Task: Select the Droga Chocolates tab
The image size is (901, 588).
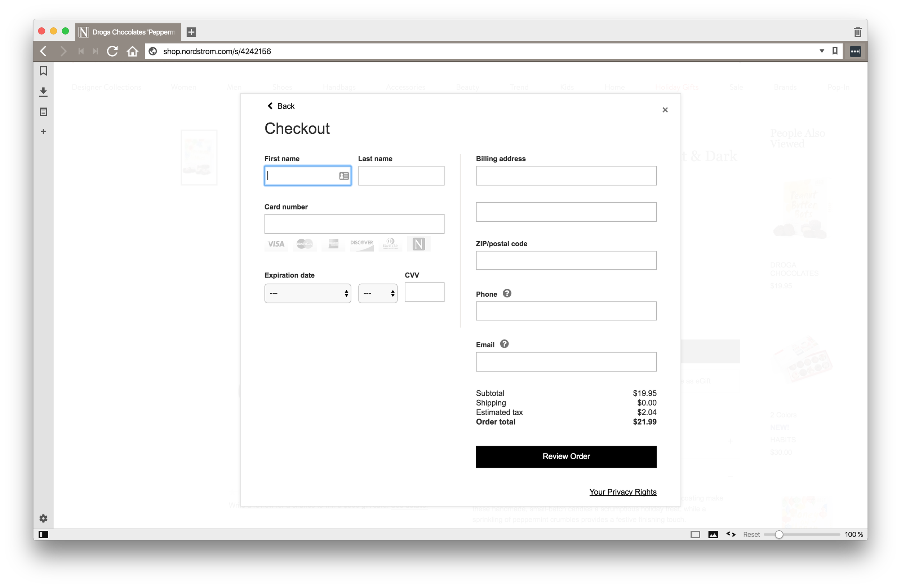Action: [x=129, y=32]
